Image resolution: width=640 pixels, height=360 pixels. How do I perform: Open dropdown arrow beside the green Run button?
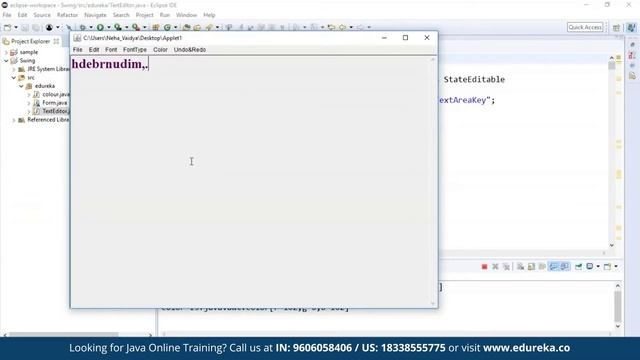click(109, 27)
